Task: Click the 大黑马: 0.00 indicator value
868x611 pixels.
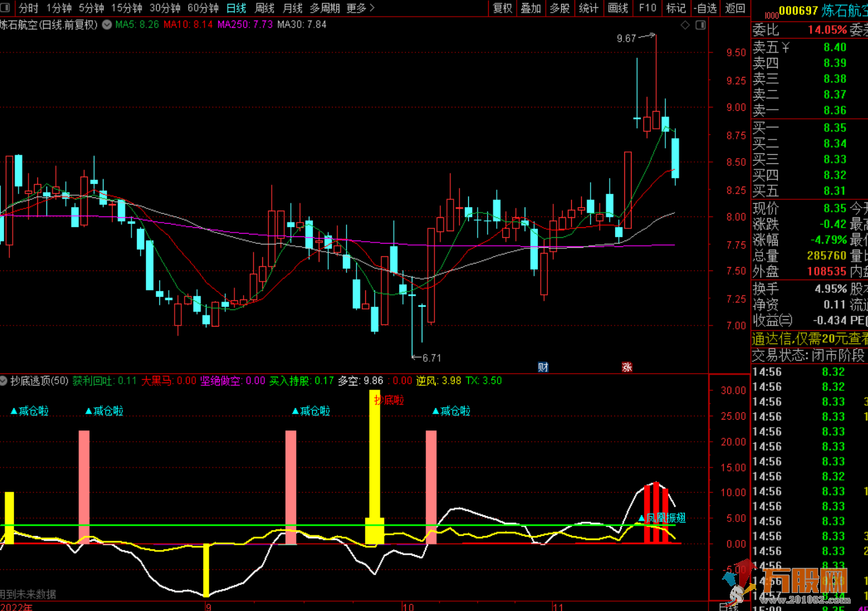Action: click(169, 381)
